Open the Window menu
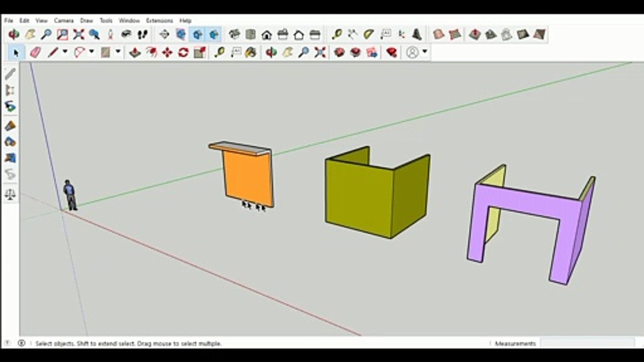The image size is (644, 362). [129, 21]
